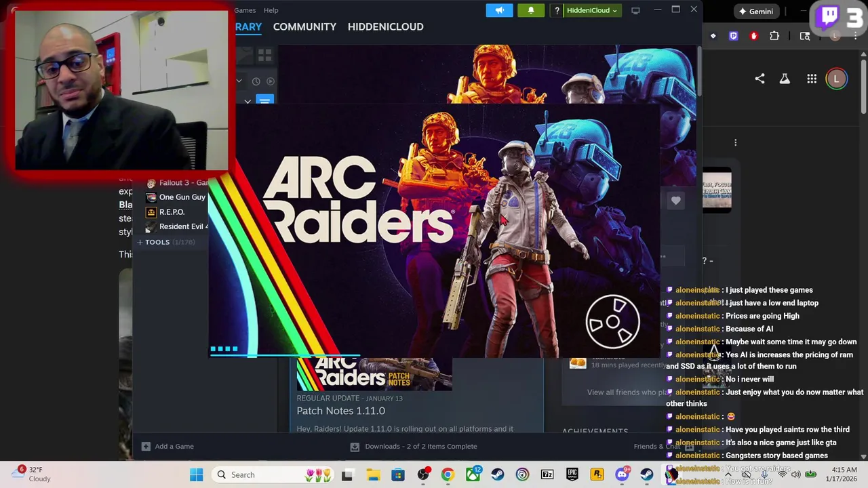This screenshot has height=488, width=868.
Task: Open the Google apps grid
Action: (x=812, y=79)
